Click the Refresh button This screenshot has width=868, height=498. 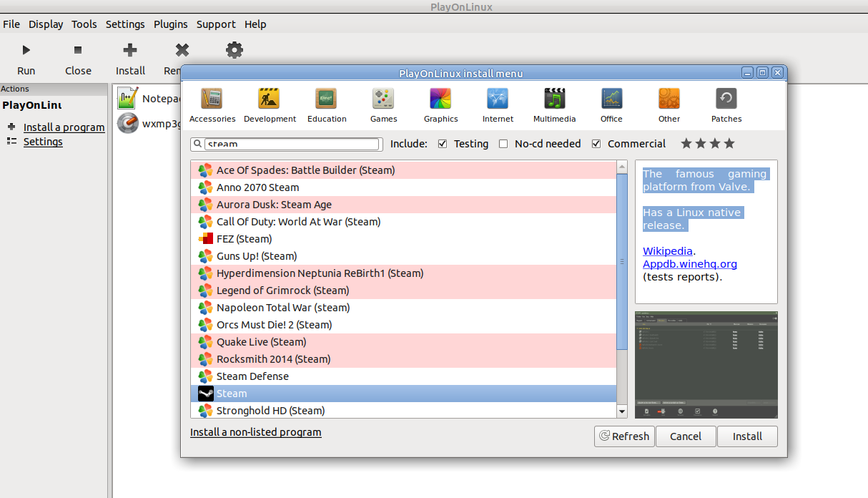tap(624, 436)
